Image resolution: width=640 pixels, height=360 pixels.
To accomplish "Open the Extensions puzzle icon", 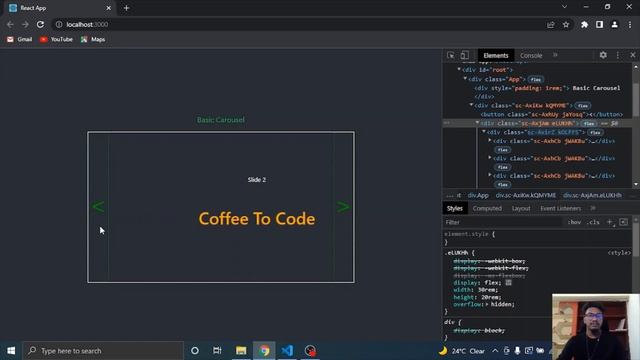I will point(584,24).
